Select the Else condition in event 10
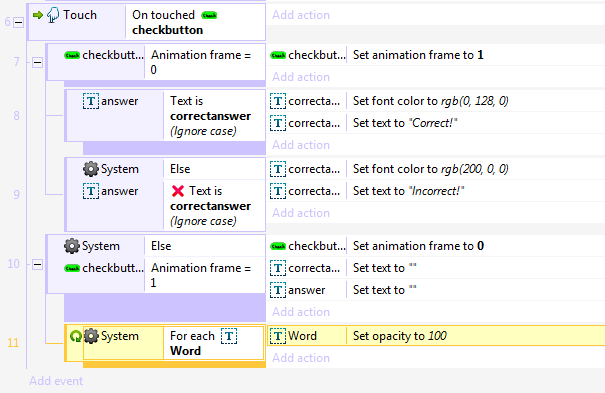Screen dimensions: 605x393 [x=161, y=246]
